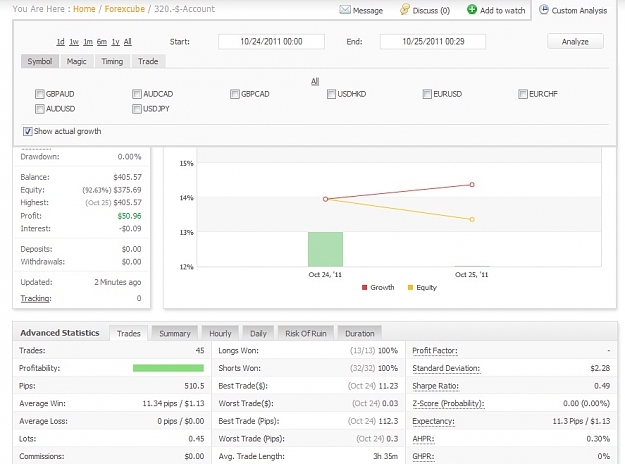
Task: Click the Expectancy label
Action: [433, 421]
